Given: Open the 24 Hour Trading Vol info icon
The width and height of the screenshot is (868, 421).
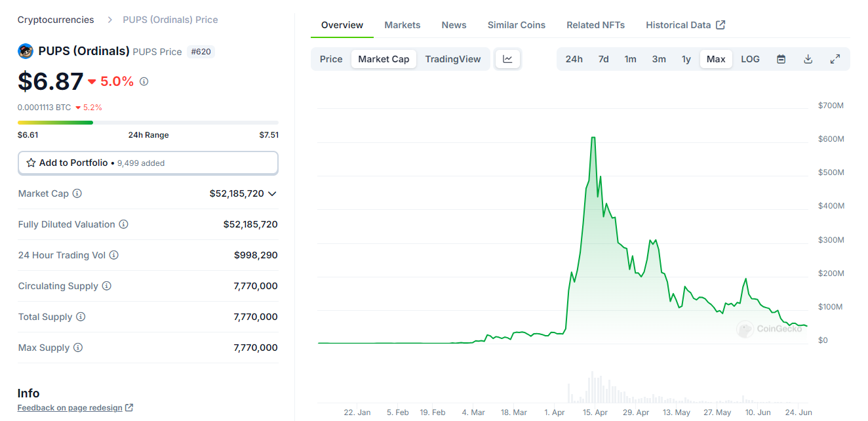Looking at the screenshot, I should [113, 255].
